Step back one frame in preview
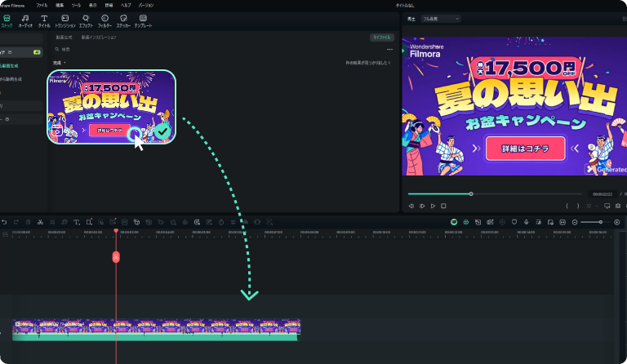Image resolution: width=627 pixels, height=364 pixels. 411,206
